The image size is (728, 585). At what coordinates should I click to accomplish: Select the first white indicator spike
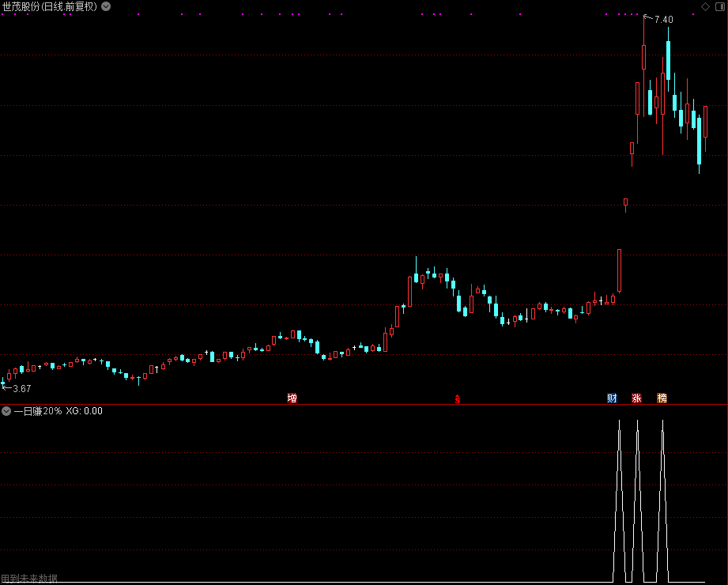(x=620, y=501)
